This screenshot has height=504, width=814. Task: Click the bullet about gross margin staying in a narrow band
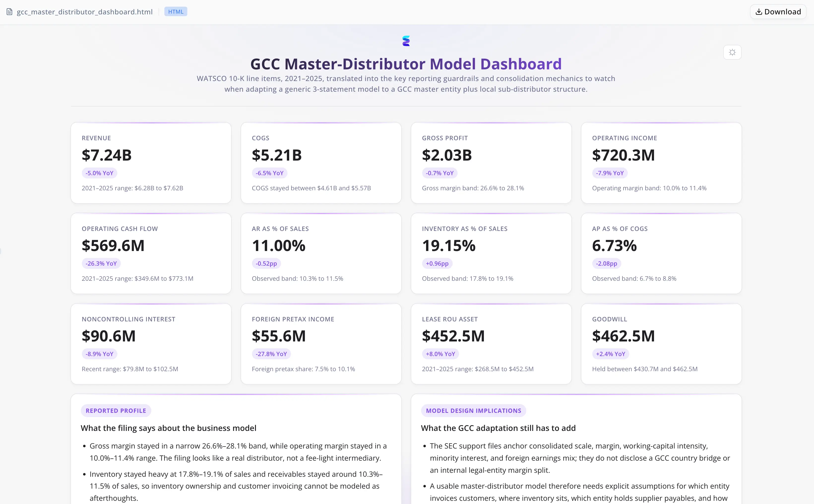click(238, 452)
